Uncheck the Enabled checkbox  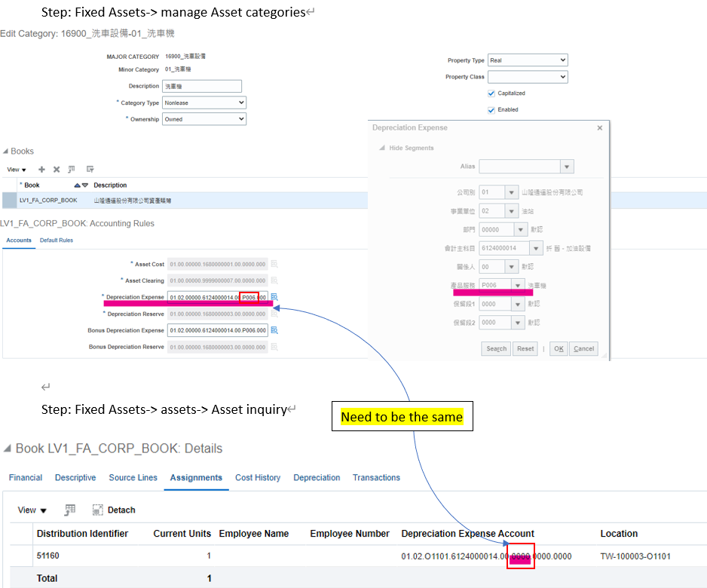pyautogui.click(x=491, y=110)
